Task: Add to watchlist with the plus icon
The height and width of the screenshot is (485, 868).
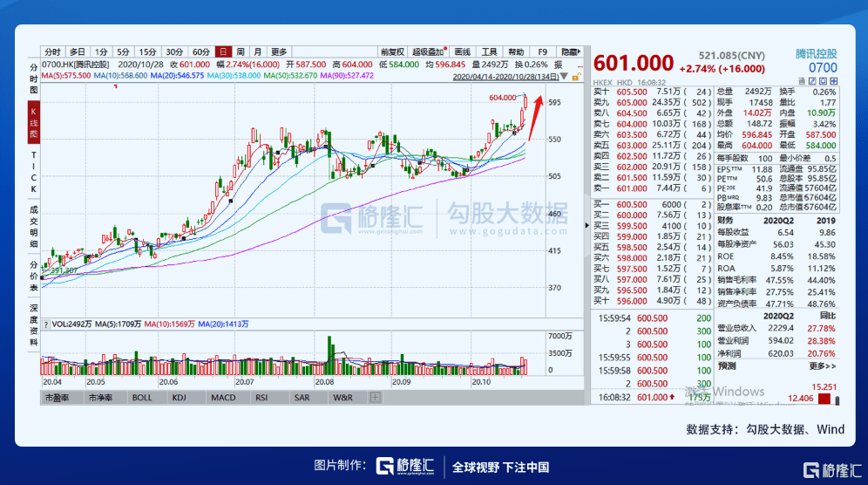Action: (x=834, y=81)
